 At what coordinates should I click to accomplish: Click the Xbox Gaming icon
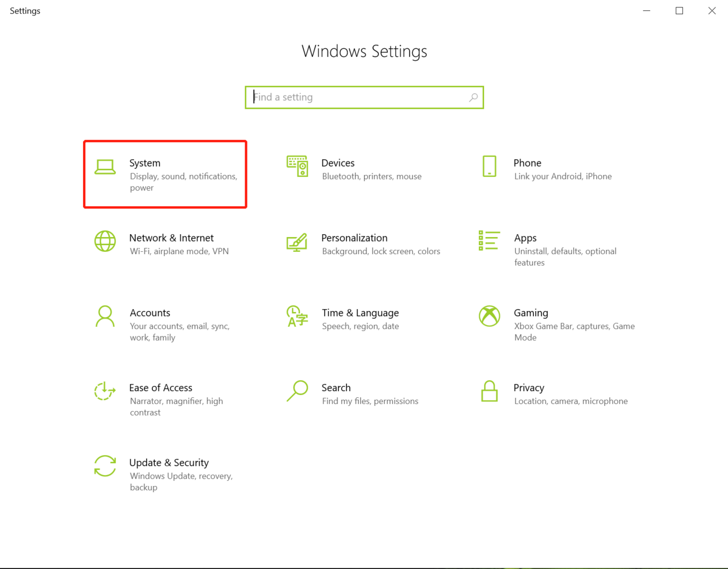coord(489,317)
